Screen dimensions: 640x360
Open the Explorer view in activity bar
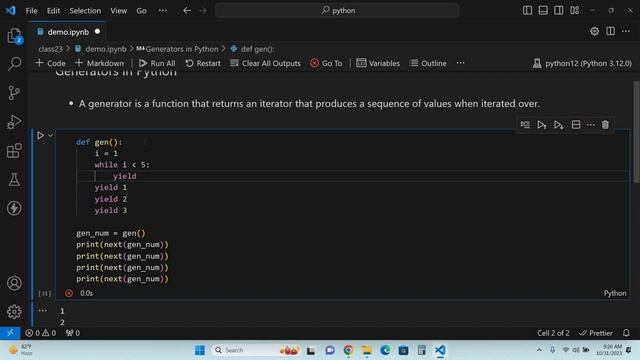14,36
